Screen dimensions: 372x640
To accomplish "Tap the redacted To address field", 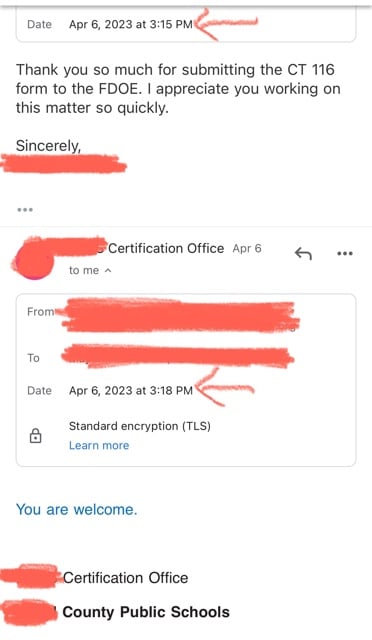I will tap(178, 357).
